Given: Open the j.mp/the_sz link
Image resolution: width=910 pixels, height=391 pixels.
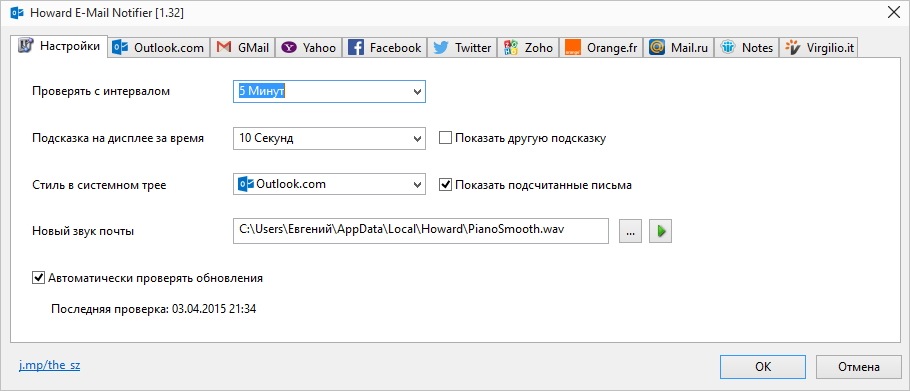Looking at the screenshot, I should pos(49,366).
